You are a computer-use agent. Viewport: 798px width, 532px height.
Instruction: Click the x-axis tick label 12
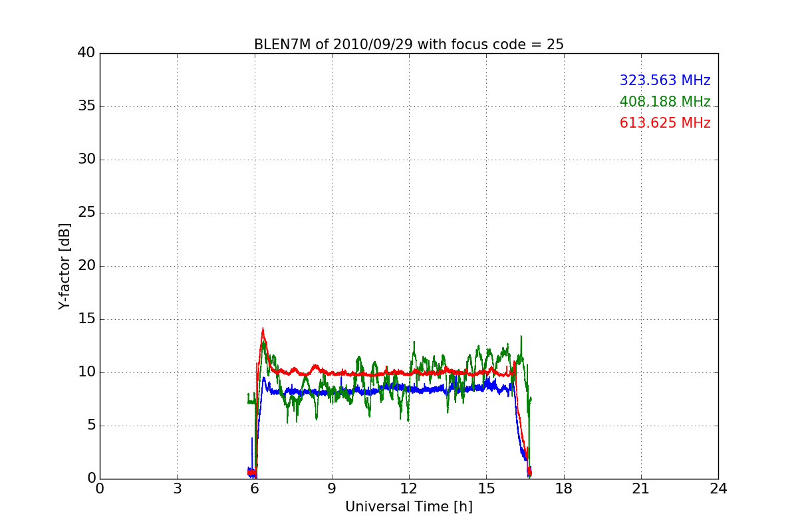click(409, 489)
